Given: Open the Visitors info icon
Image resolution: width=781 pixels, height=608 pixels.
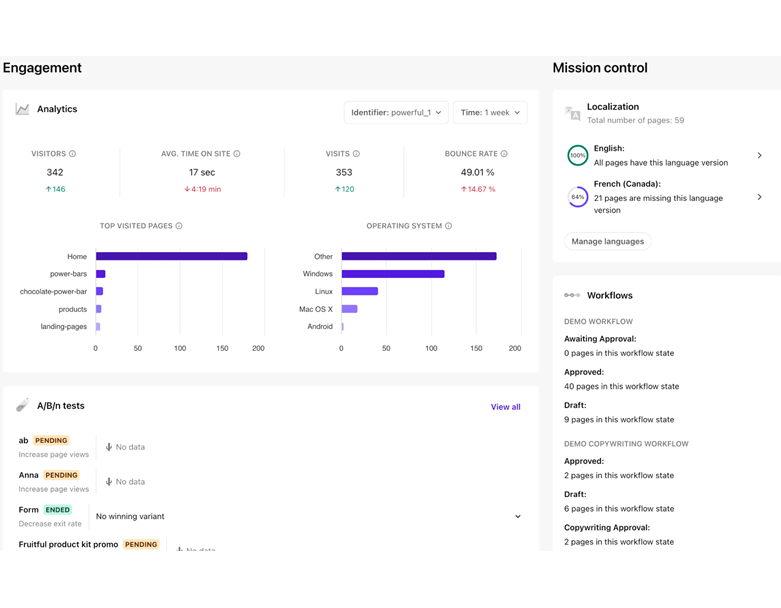Looking at the screenshot, I should [x=72, y=154].
